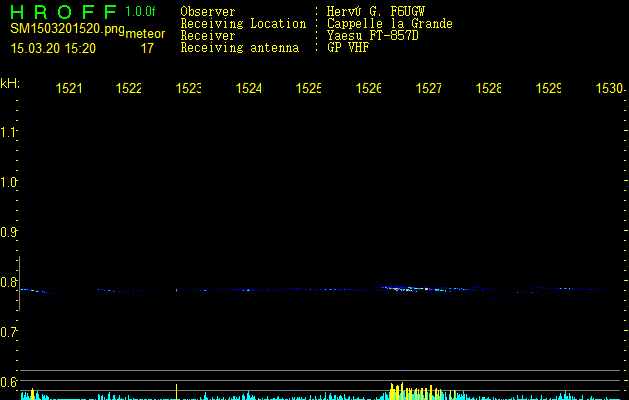Click the 1.0 frequency axis label
The height and width of the screenshot is (400, 629).
8,182
